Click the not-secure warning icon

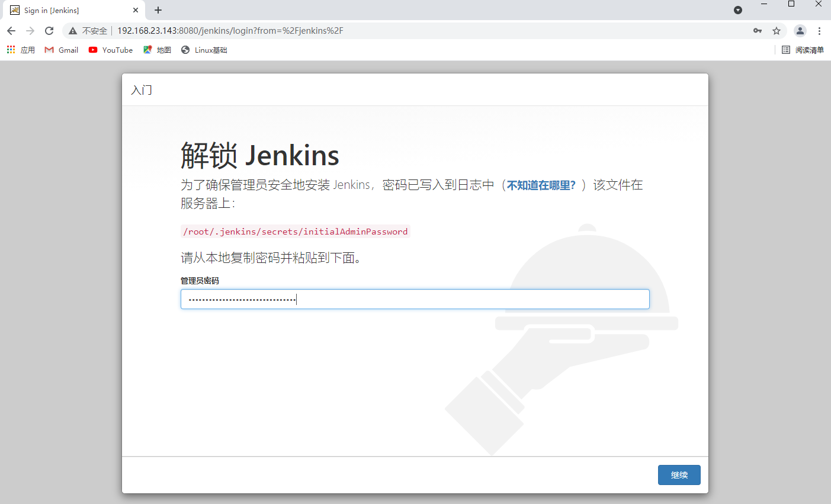(73, 31)
